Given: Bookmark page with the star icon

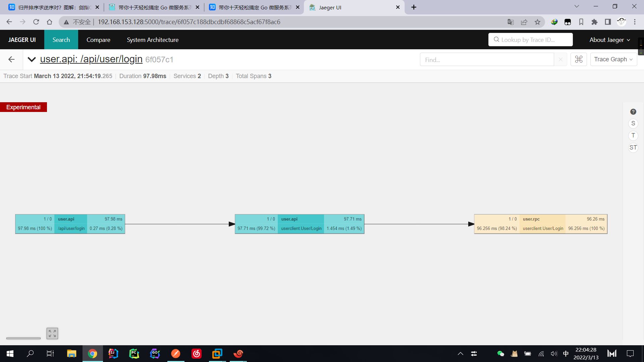Looking at the screenshot, I should click(x=537, y=22).
